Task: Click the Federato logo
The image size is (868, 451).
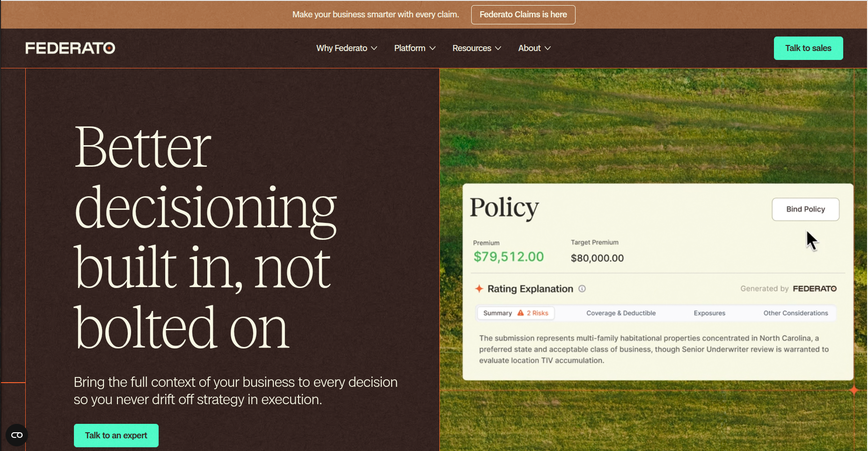Action: 70,48
